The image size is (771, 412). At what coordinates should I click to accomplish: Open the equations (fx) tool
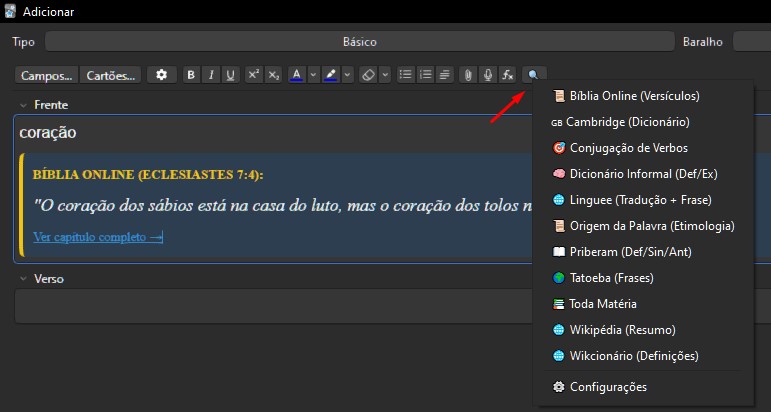507,75
